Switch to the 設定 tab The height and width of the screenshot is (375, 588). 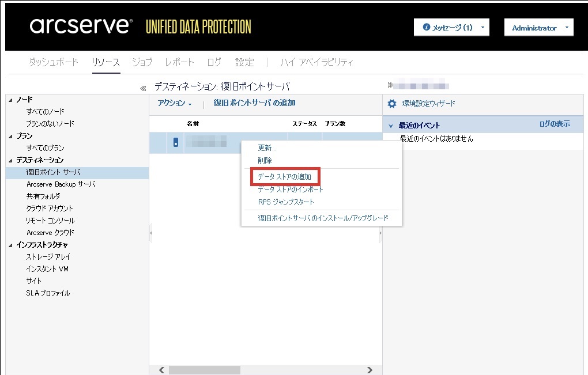244,62
